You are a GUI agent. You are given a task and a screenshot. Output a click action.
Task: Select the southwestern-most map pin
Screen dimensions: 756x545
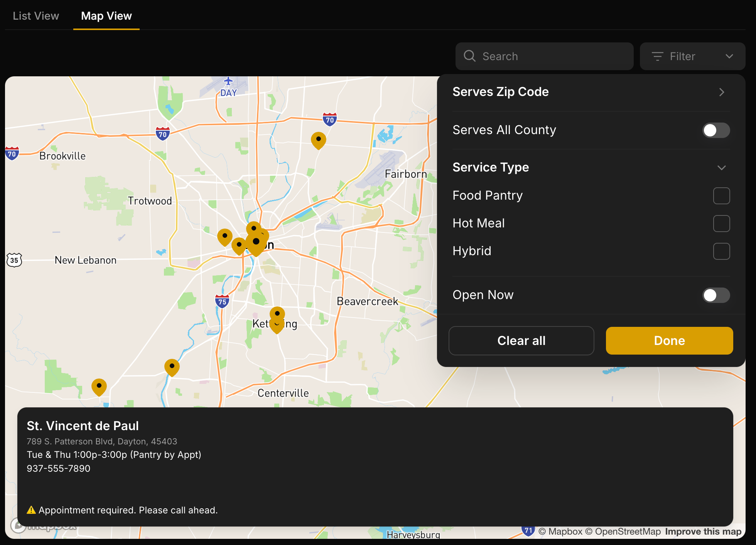[99, 387]
